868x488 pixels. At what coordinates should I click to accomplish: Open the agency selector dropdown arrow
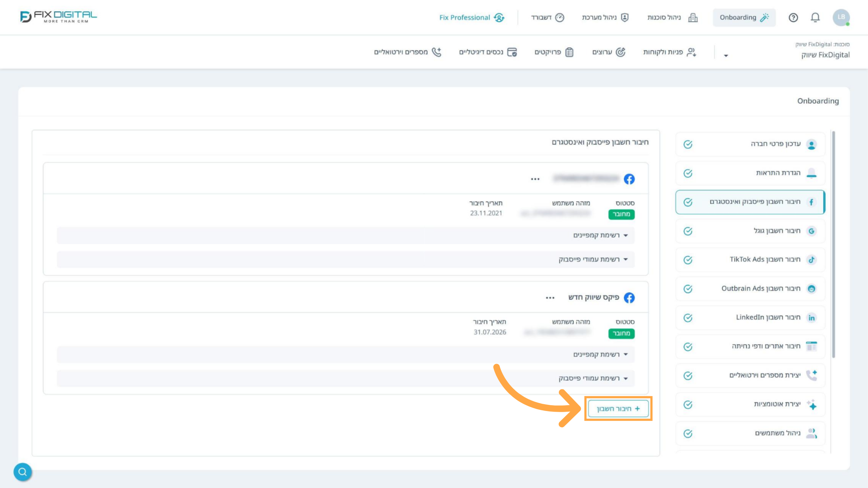[x=726, y=56]
